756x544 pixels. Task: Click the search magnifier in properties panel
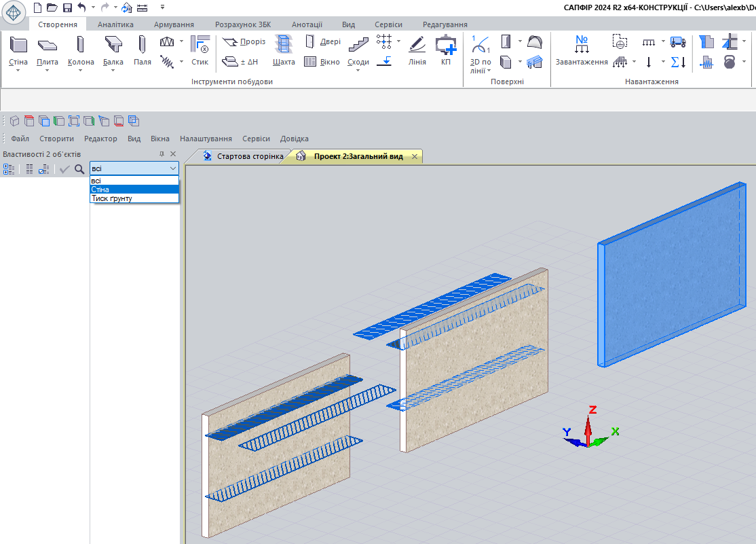[79, 169]
